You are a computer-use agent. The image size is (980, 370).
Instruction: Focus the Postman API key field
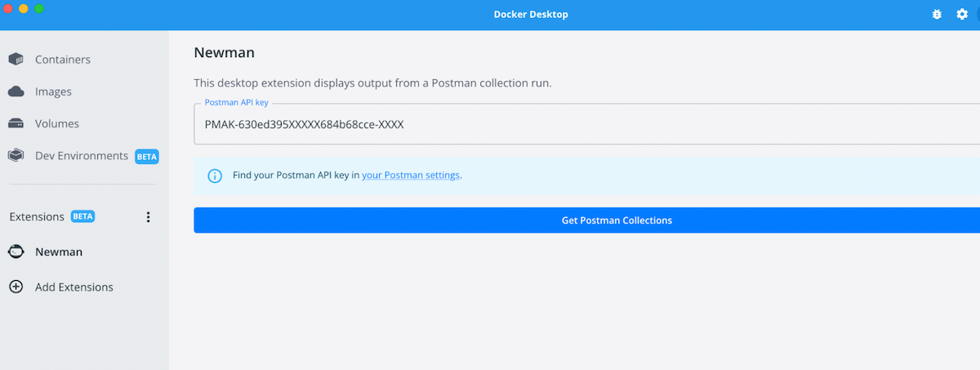572,125
